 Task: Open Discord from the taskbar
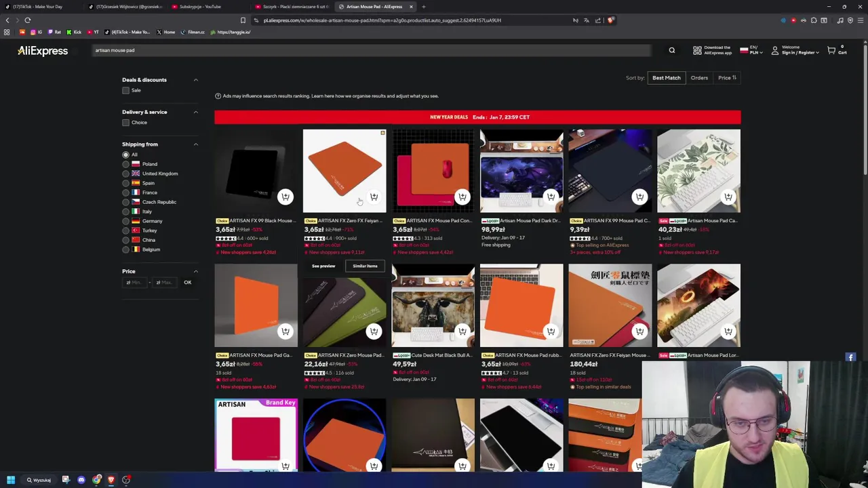pos(81,480)
